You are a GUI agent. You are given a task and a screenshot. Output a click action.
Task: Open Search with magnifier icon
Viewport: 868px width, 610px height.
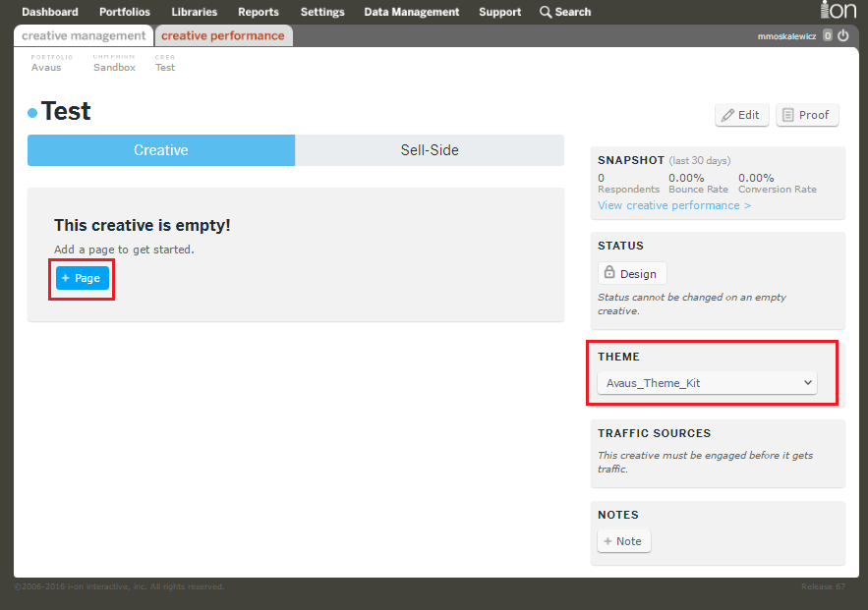click(565, 12)
